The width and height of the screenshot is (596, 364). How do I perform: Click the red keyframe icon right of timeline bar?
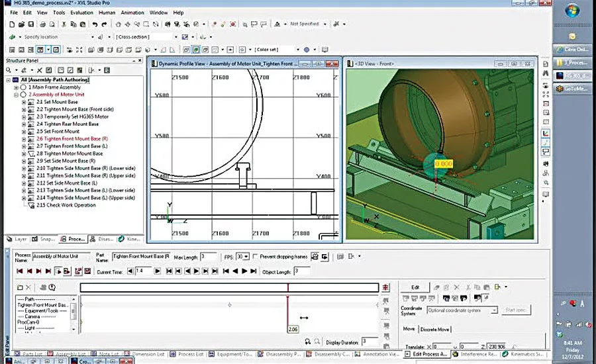click(x=386, y=287)
